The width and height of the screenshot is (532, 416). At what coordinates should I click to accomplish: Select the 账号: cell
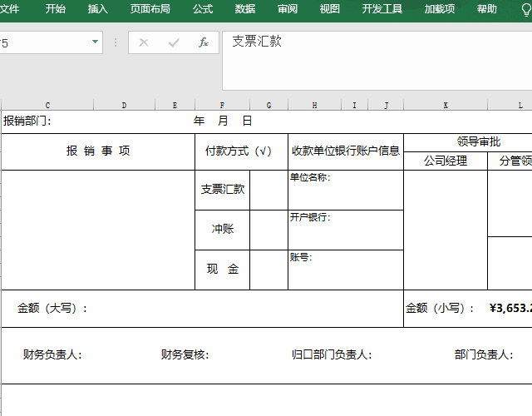(346, 270)
